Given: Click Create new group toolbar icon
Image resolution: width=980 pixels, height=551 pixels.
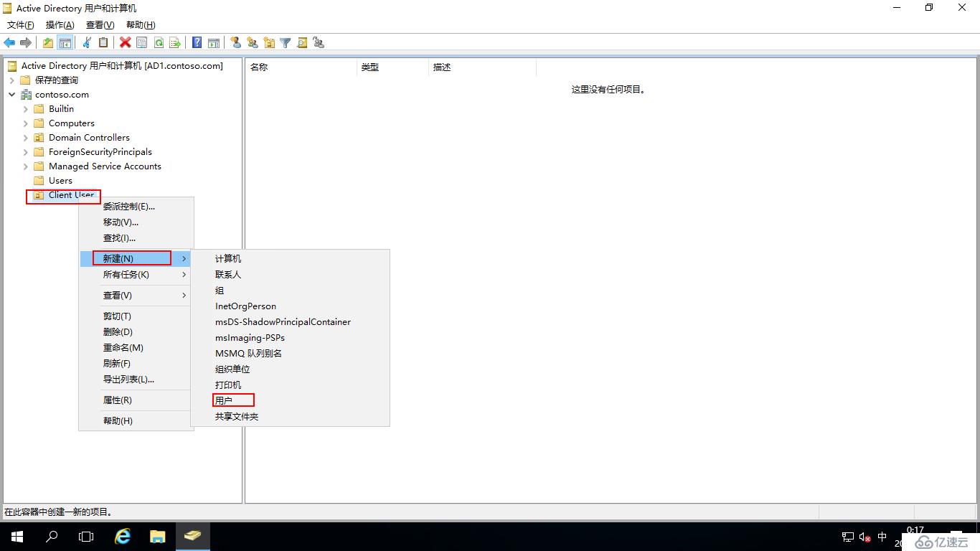Looking at the screenshot, I should point(252,42).
